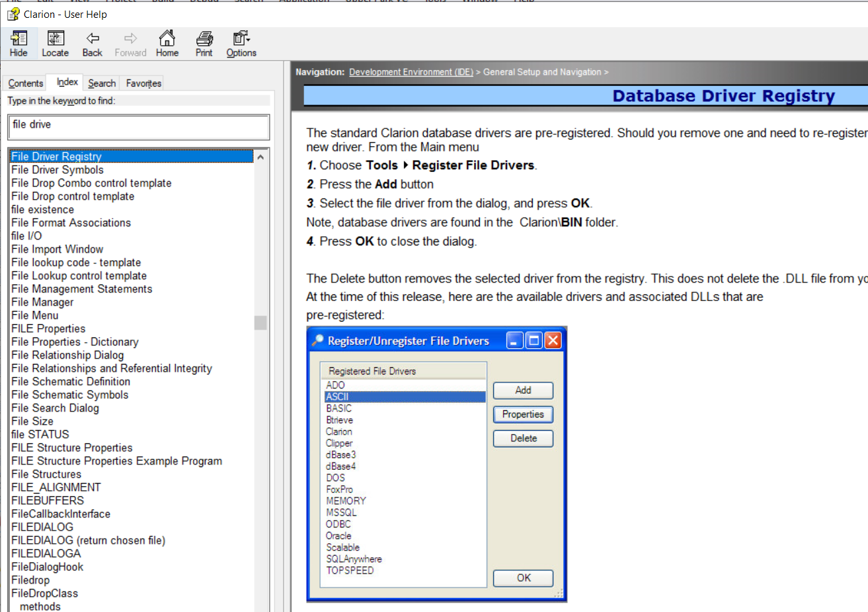Viewport: 868px width, 612px height.
Task: Select File Driver Symbols index entry
Action: click(58, 170)
